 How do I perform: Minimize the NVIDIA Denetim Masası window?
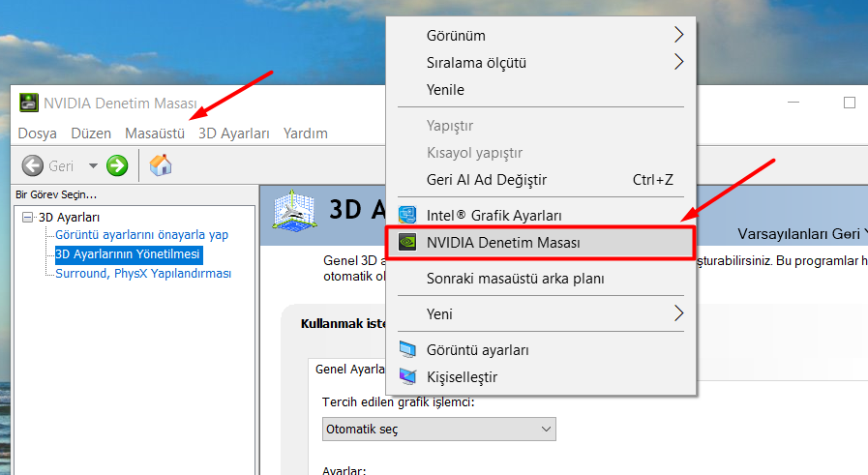coord(793,103)
